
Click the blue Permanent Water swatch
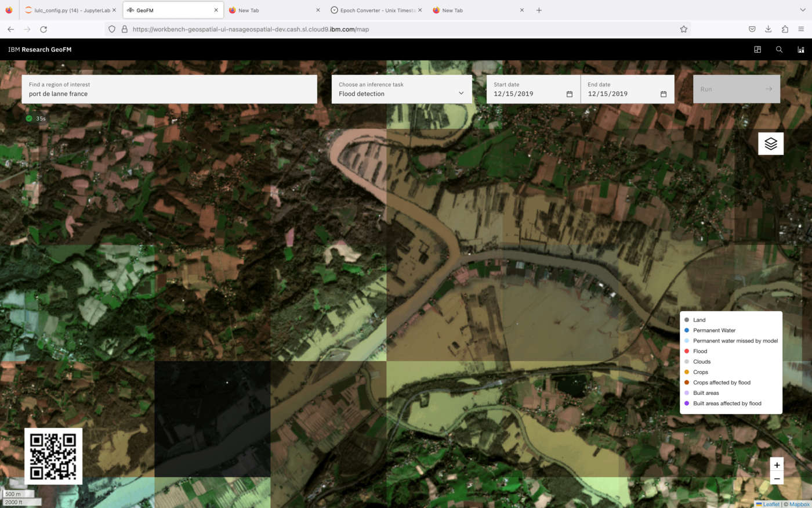pyautogui.click(x=687, y=330)
